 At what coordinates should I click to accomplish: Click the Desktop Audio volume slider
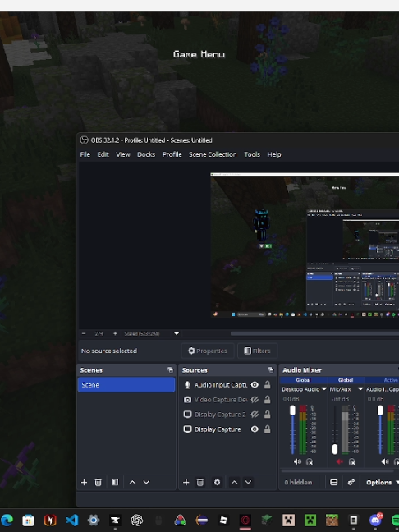(292, 429)
